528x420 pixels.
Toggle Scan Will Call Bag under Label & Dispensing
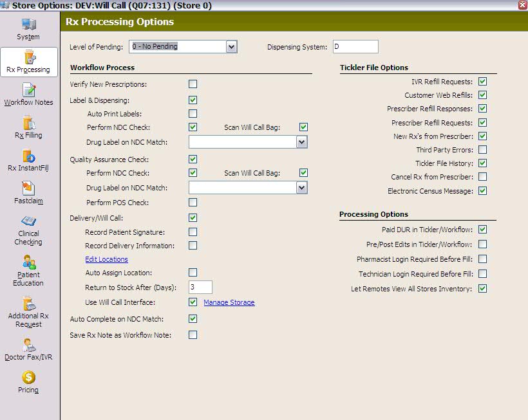[303, 127]
